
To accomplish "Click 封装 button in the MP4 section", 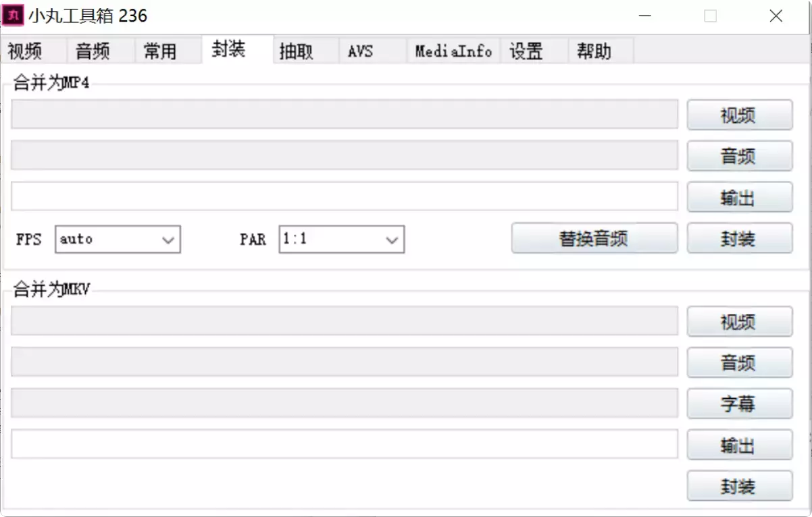I will tap(739, 238).
